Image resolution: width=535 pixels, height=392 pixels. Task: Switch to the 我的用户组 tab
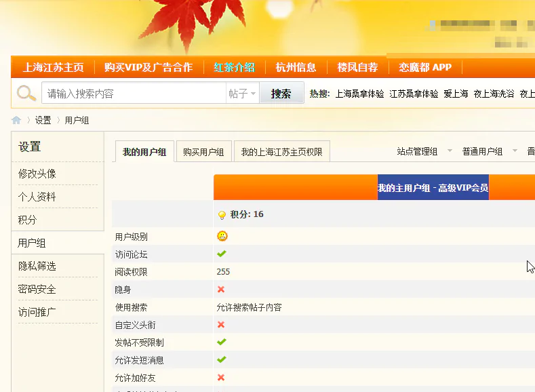coord(144,151)
